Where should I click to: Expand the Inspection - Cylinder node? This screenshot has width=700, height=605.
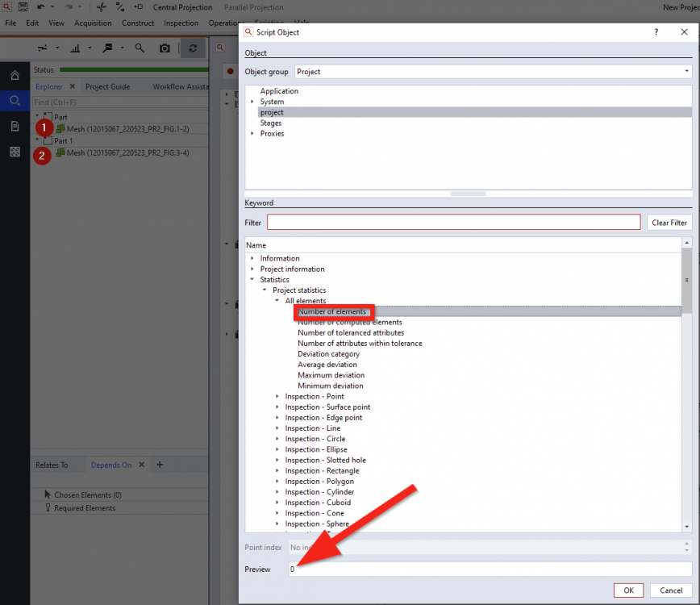tap(277, 492)
